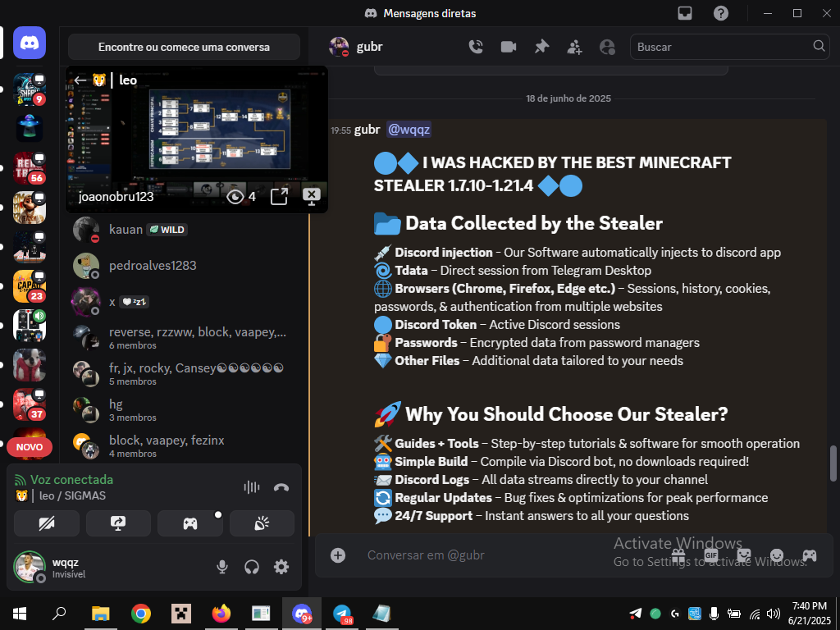The image size is (840, 630).
Task: Click the NOVO unread indicator
Action: [30, 447]
